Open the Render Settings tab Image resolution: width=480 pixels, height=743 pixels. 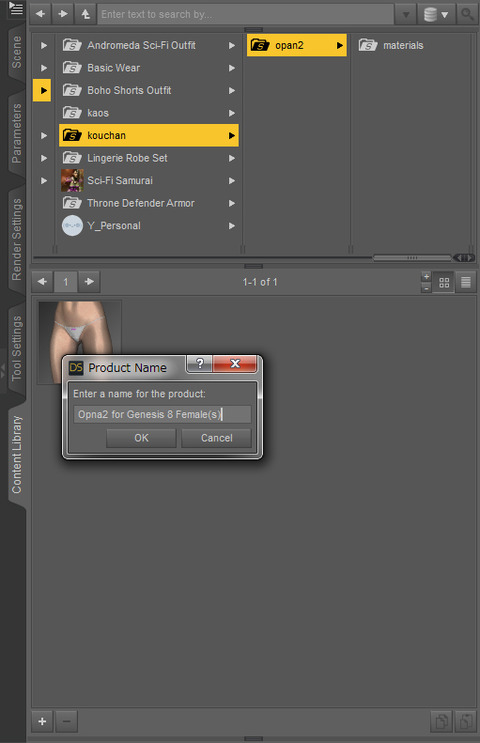click(17, 239)
